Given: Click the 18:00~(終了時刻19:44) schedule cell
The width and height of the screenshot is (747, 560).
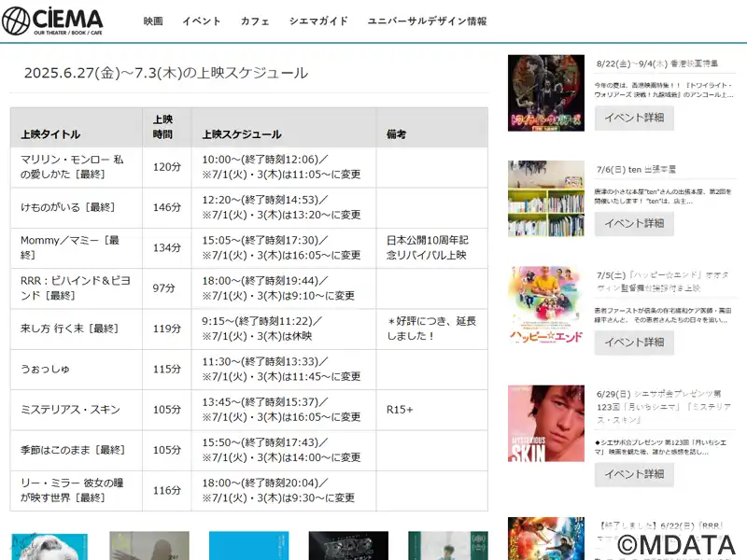Looking at the screenshot, I should (284, 288).
